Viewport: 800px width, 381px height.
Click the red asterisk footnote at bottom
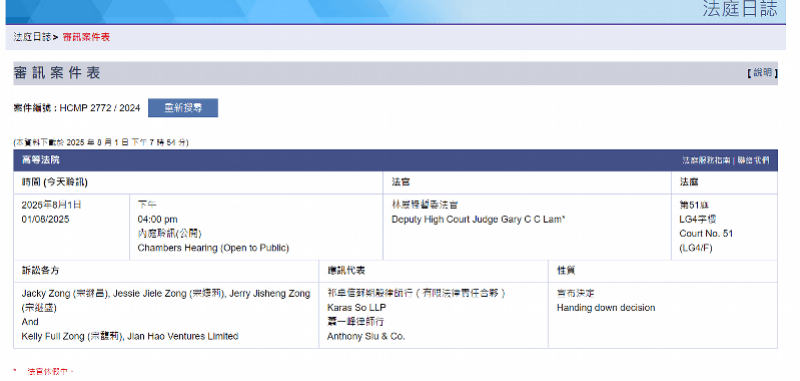pos(15,371)
